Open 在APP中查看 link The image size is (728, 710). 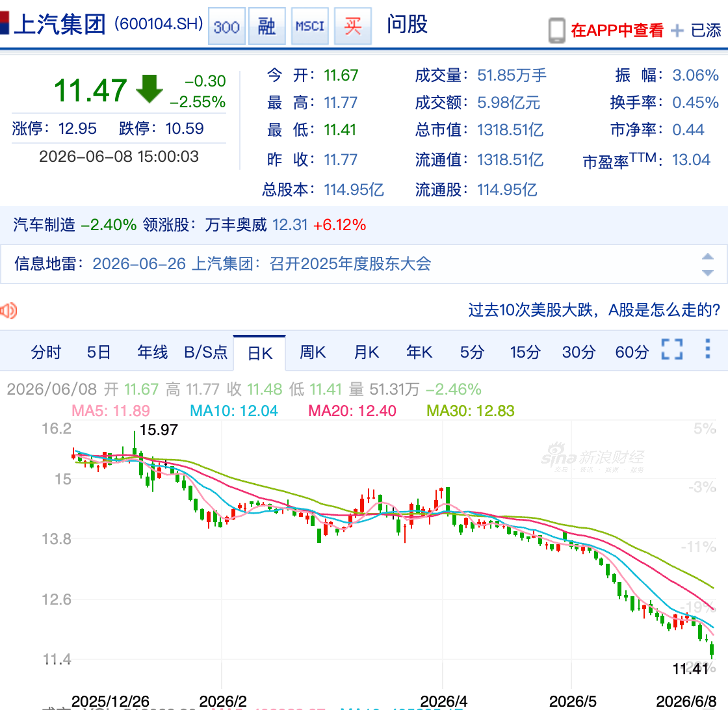coord(617,31)
